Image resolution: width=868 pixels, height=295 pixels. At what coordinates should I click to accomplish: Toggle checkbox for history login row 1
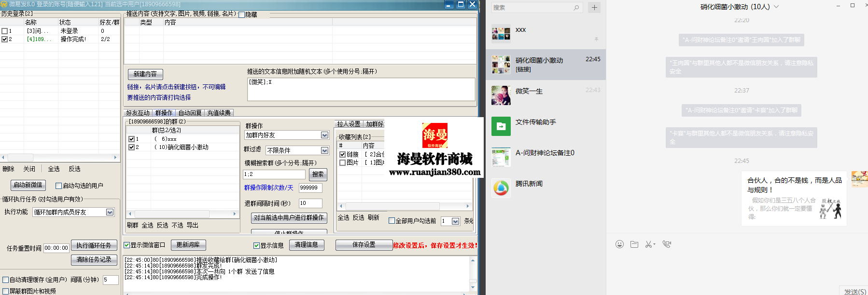click(5, 31)
